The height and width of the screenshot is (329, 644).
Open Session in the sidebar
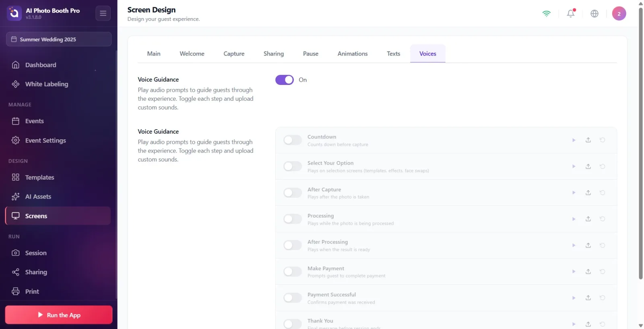(x=58, y=253)
